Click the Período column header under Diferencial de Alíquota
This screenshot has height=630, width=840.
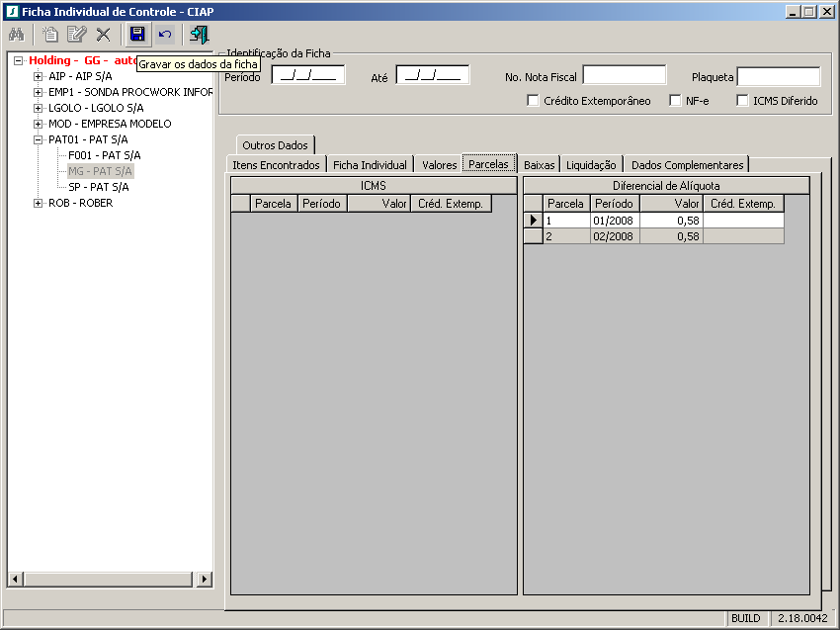pos(615,204)
